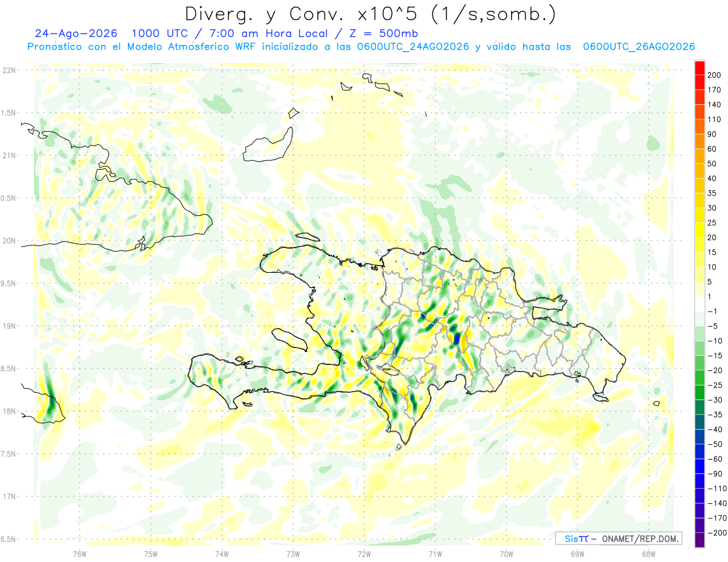Screen dimensions: 728x562
Task: Click the purple swatch below the -200 label
Action: [699, 540]
